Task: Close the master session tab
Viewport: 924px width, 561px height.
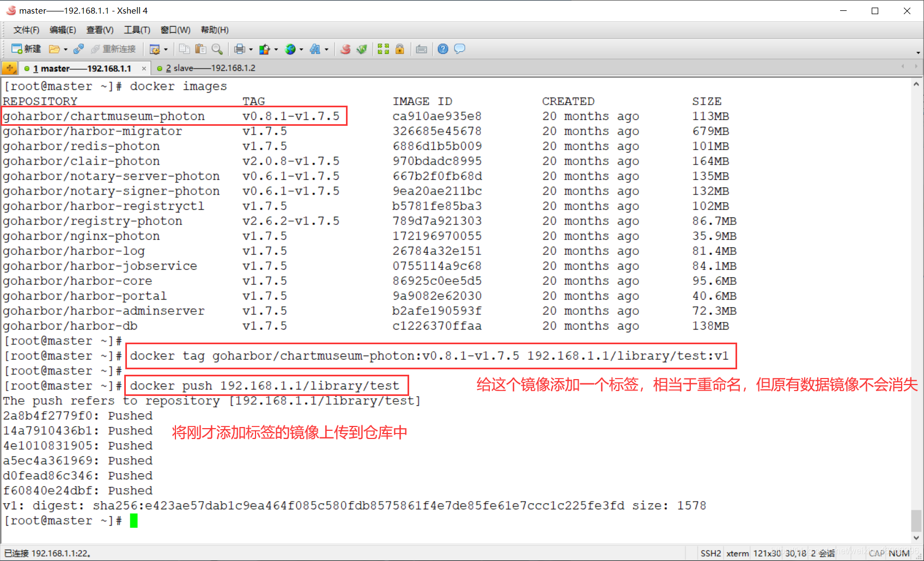Action: tap(144, 69)
